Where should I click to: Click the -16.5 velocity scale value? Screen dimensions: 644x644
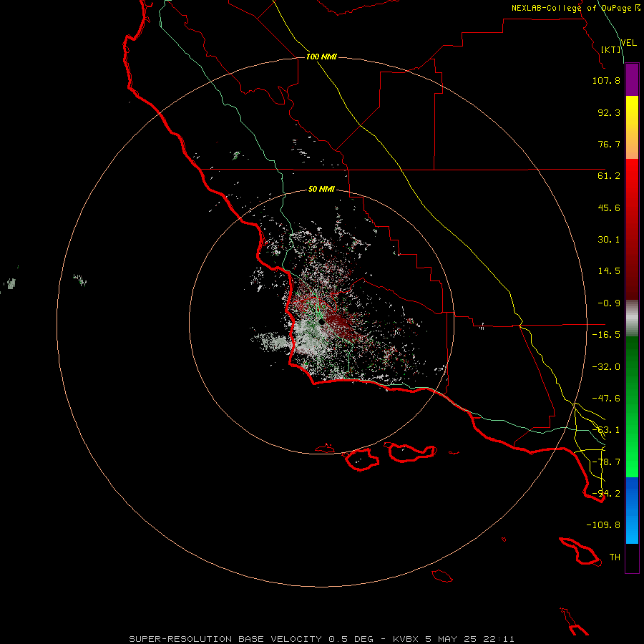point(606,335)
